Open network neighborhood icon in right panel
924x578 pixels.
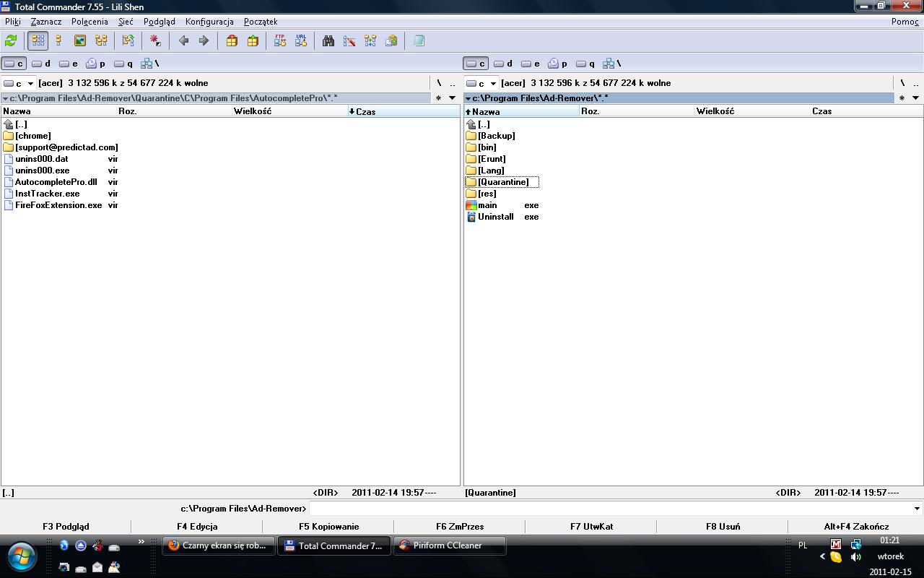pos(612,64)
